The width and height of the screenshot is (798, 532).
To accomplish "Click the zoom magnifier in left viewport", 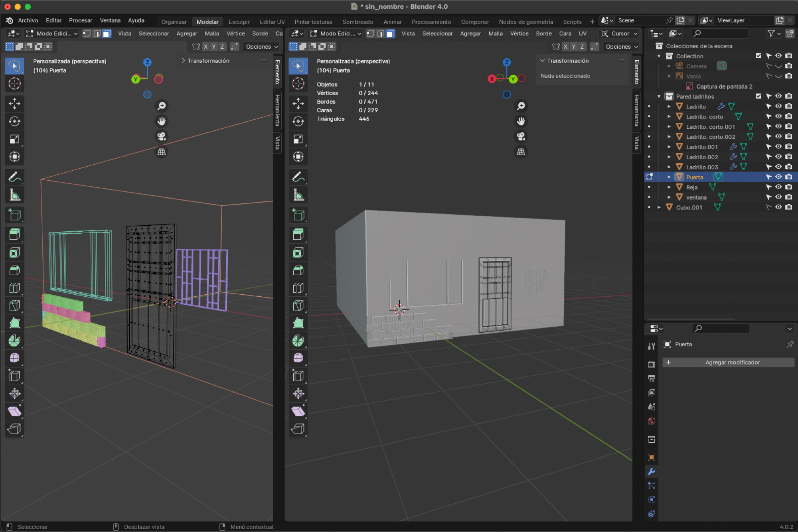I will point(162,106).
